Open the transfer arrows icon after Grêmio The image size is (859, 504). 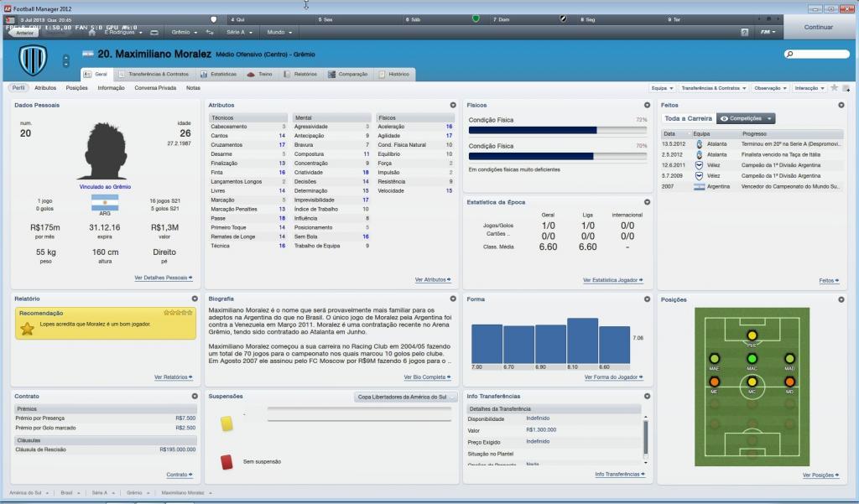209,33
